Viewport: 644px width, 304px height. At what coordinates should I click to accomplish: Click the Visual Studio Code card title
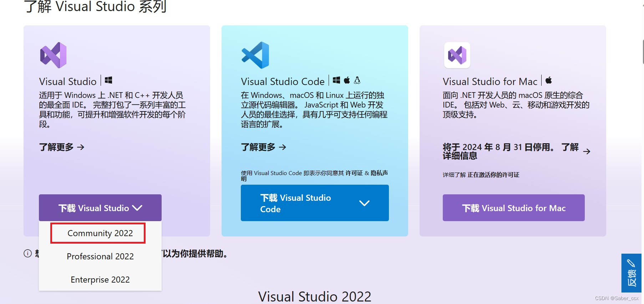click(283, 81)
